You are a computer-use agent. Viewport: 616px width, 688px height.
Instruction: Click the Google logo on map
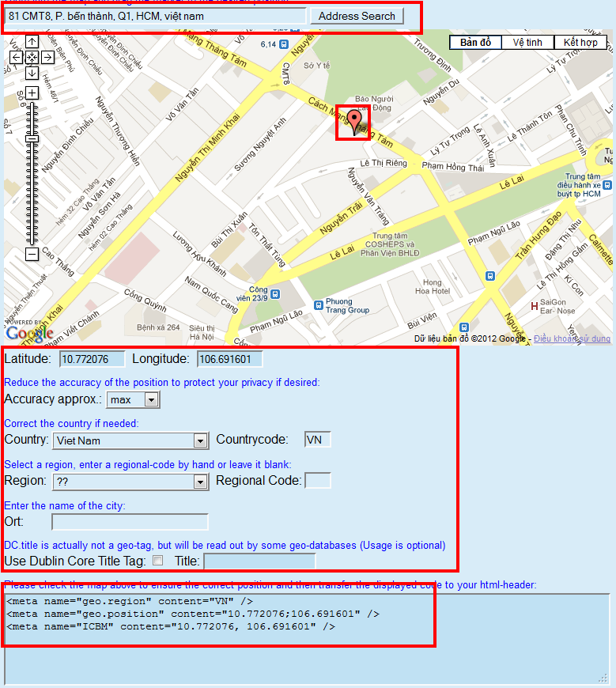[x=29, y=334]
